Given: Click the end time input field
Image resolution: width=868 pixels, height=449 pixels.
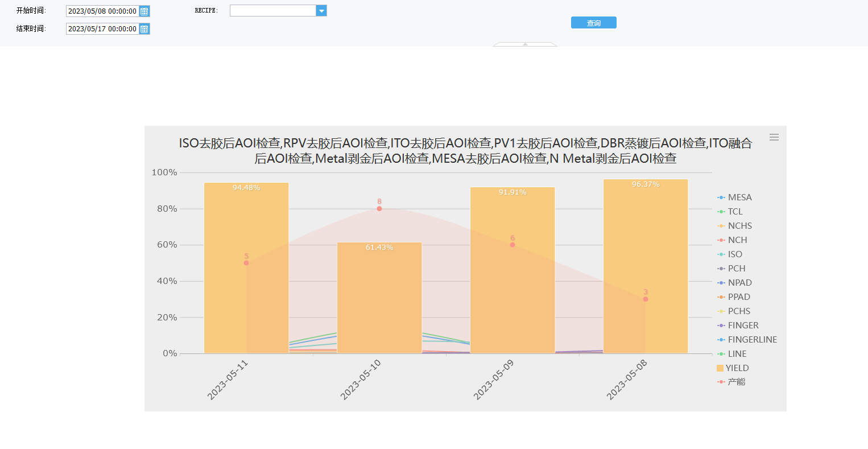Looking at the screenshot, I should click(102, 29).
